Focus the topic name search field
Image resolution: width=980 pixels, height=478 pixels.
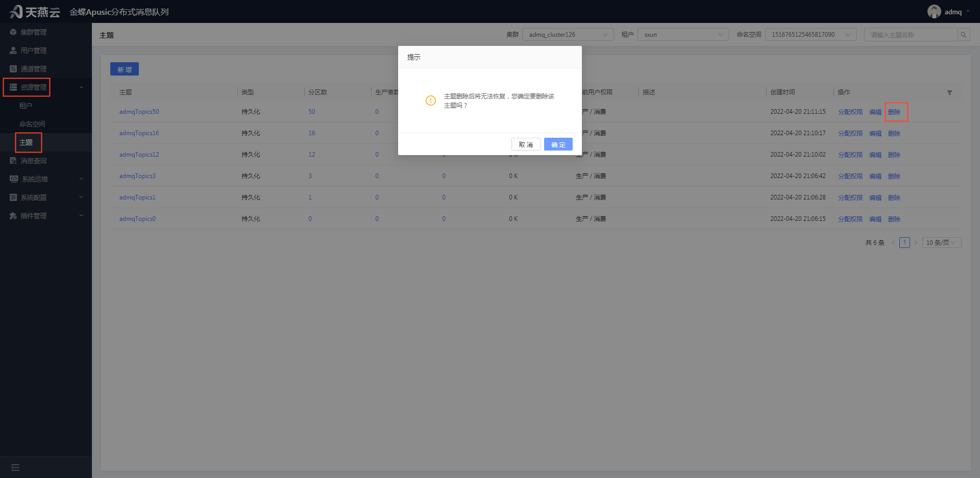(x=911, y=35)
